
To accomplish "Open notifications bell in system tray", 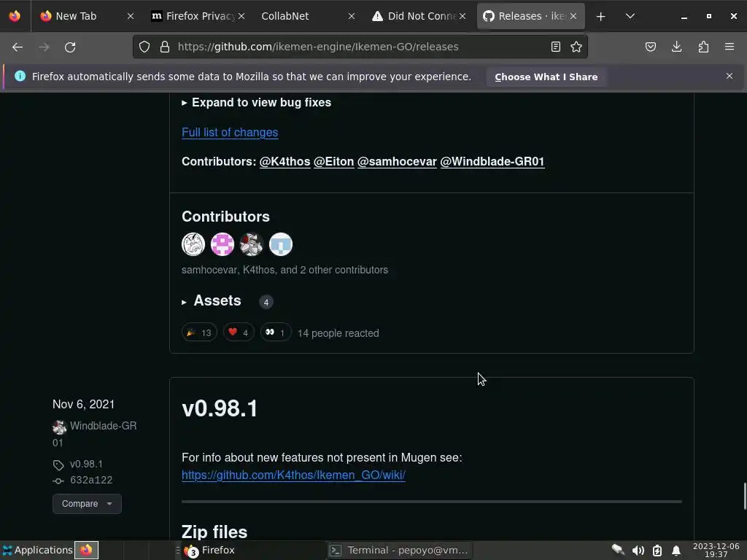I will [x=676, y=551].
